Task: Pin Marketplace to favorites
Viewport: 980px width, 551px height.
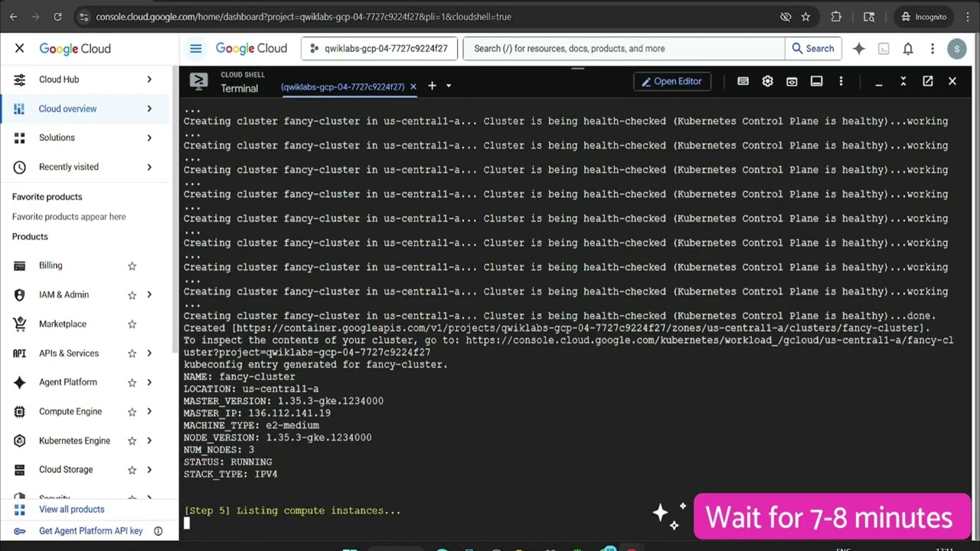Action: (132, 324)
